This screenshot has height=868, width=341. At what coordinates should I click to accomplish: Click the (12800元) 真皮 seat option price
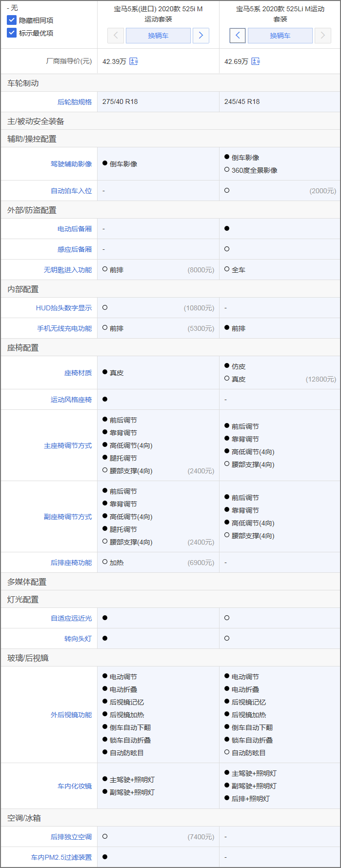point(321,379)
